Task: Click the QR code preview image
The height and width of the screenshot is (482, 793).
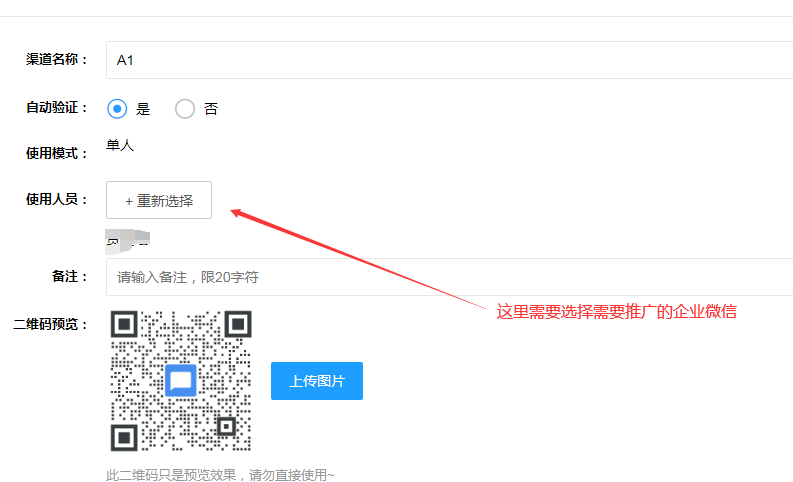Action: point(181,381)
